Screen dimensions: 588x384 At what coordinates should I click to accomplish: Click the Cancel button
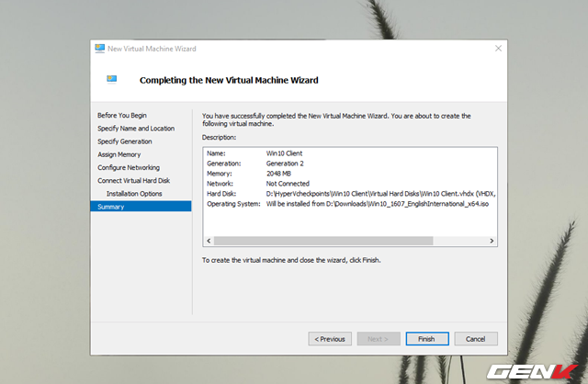pos(476,339)
